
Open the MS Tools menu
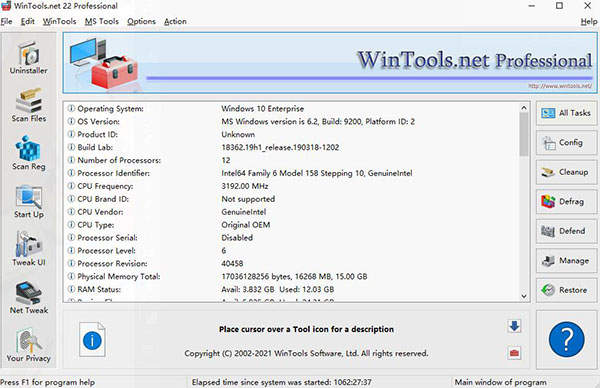[x=102, y=21]
